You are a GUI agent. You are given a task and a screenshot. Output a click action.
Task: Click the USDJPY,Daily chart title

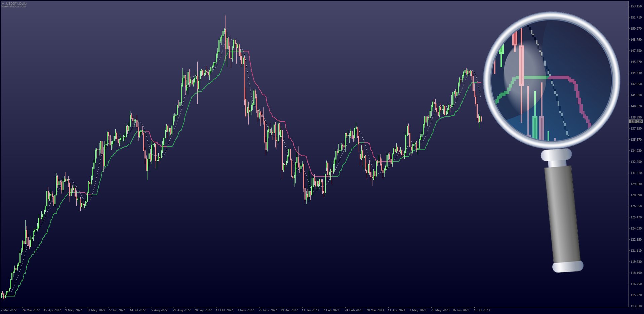tap(16, 3)
